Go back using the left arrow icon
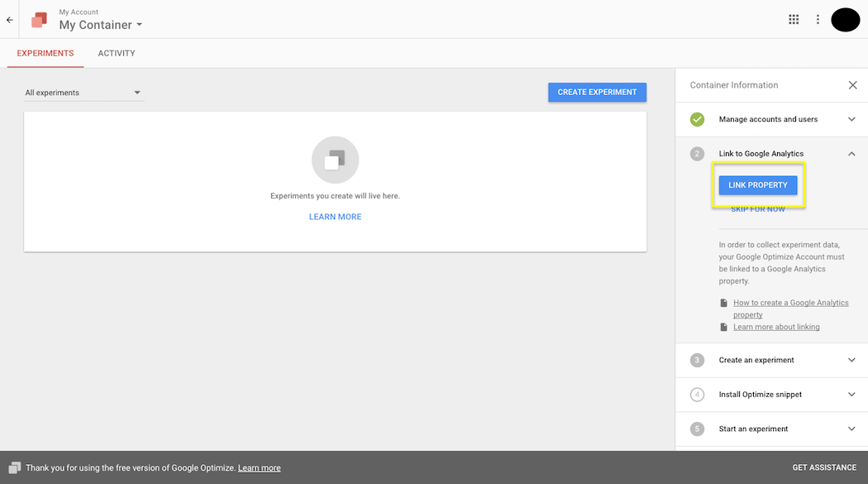Viewport: 868px width, 484px height. click(9, 20)
